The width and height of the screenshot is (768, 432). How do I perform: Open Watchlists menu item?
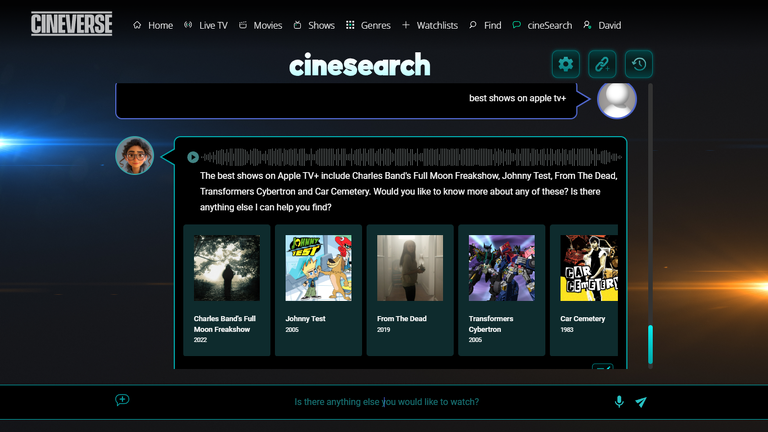(x=430, y=25)
